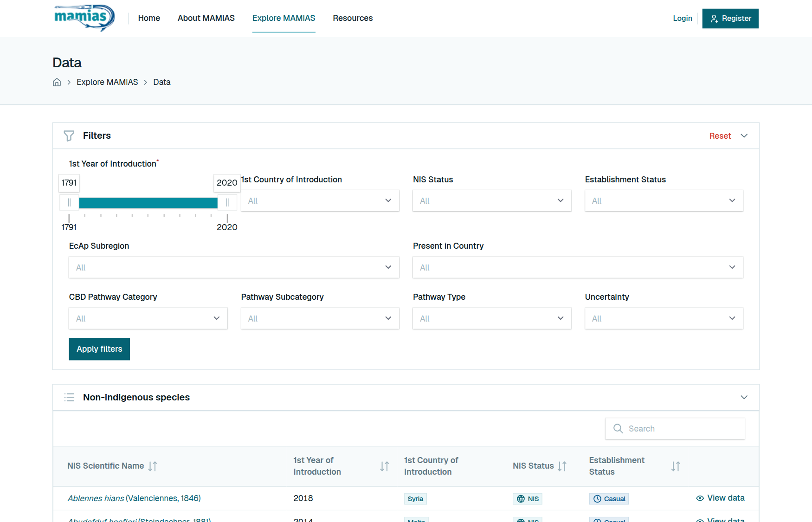
Task: Click the right year slider handle
Action: tap(227, 203)
